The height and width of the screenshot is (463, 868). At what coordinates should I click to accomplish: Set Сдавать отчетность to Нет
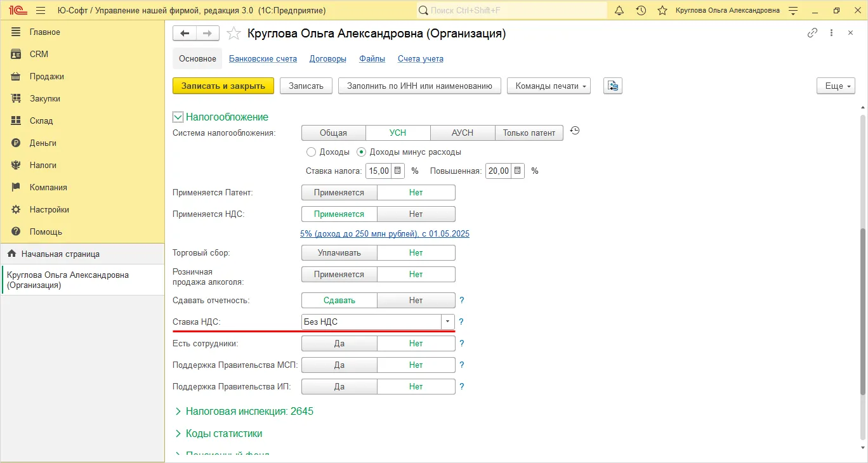(x=416, y=300)
